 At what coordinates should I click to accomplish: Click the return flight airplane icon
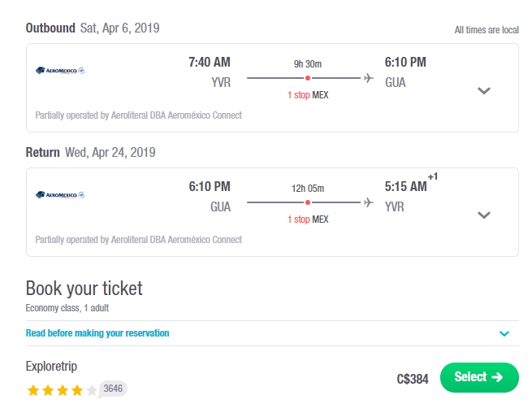369,202
